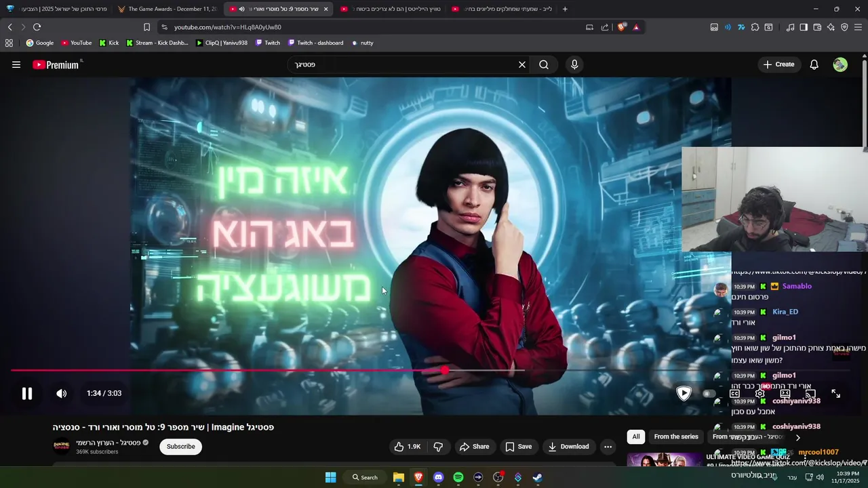This screenshot has height=488, width=868.
Task: Open the YouTube hamburger guide menu
Action: click(x=16, y=64)
